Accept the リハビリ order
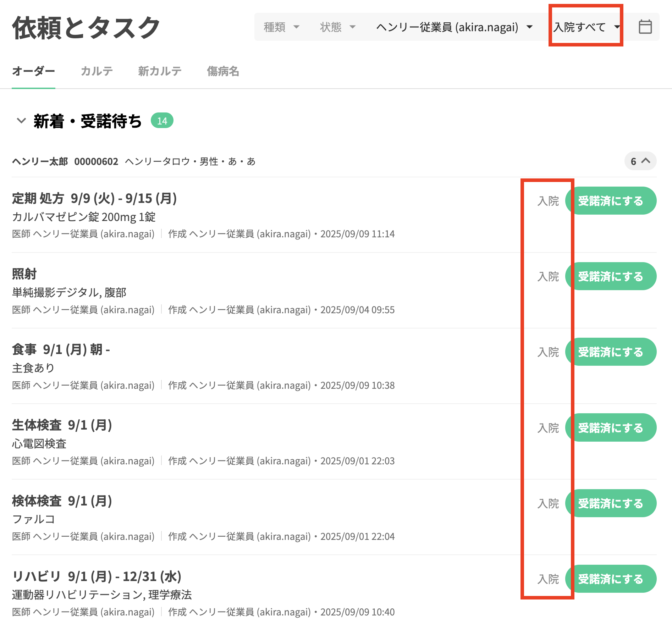The height and width of the screenshot is (630, 672). tap(611, 579)
